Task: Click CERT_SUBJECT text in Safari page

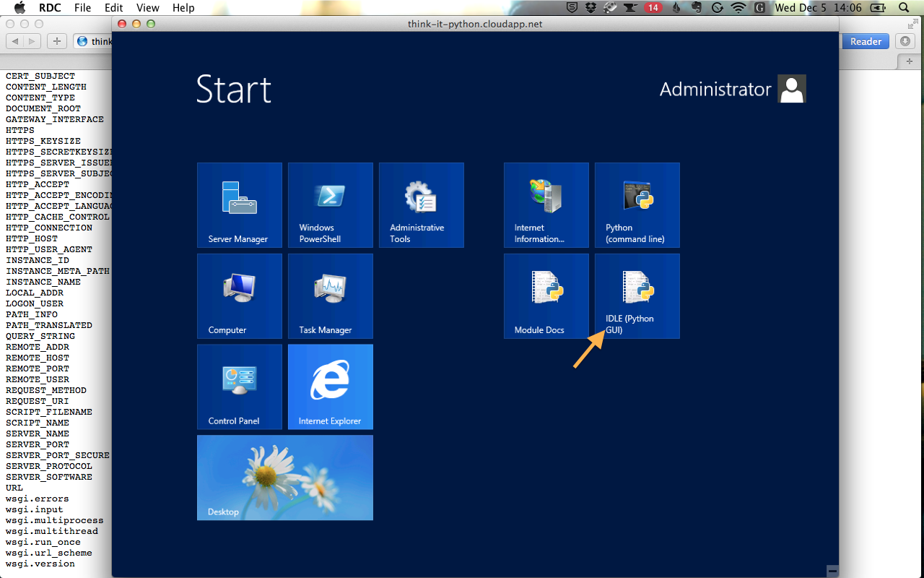Action: (x=40, y=76)
